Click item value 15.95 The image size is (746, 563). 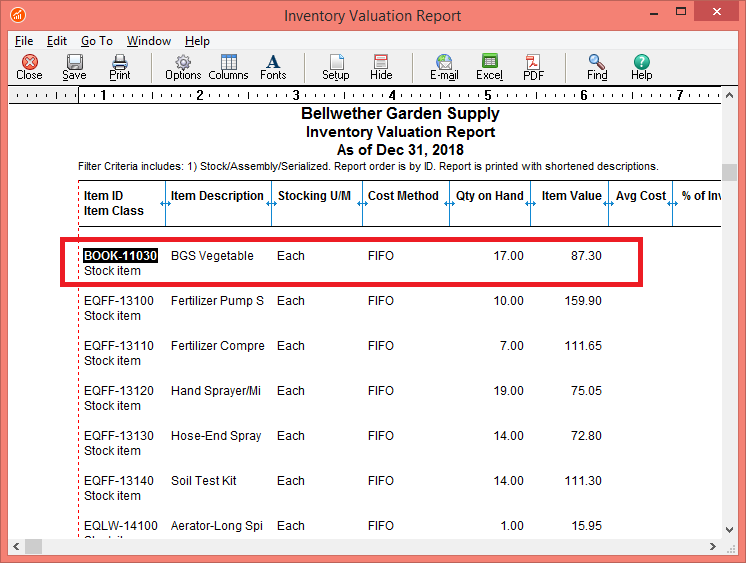click(x=586, y=525)
